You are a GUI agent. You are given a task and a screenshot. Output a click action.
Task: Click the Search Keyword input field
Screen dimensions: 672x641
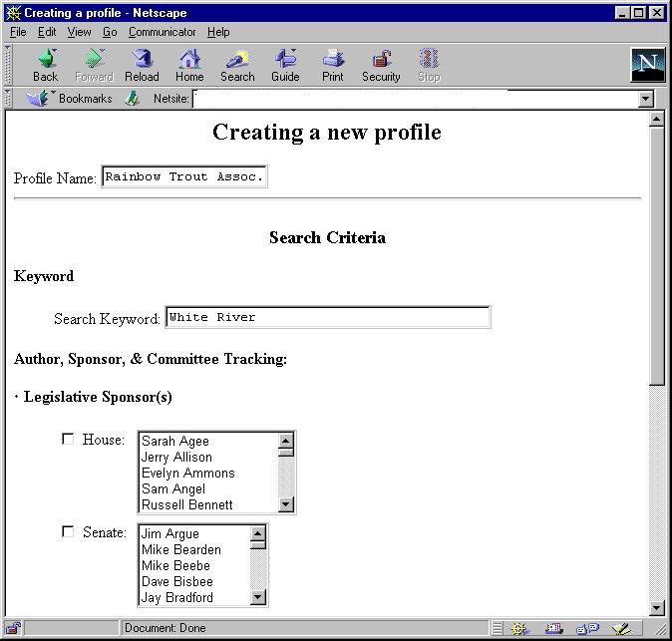[328, 317]
